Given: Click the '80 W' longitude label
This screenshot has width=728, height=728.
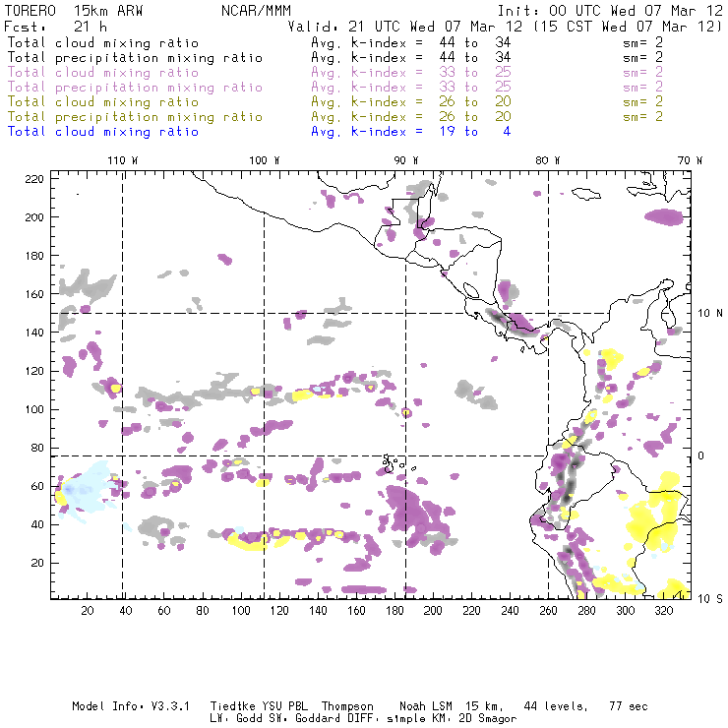Looking at the screenshot, I should coord(548,160).
